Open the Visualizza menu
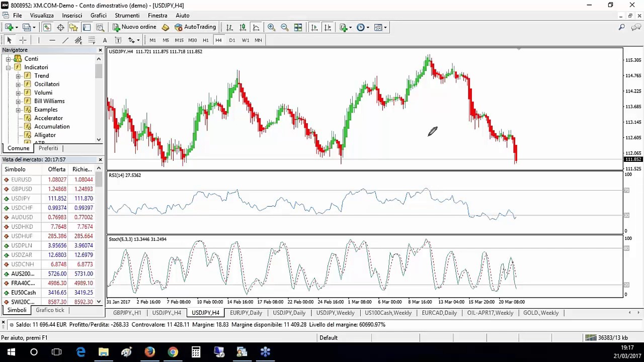This screenshot has width=644, height=362. click(42, 16)
